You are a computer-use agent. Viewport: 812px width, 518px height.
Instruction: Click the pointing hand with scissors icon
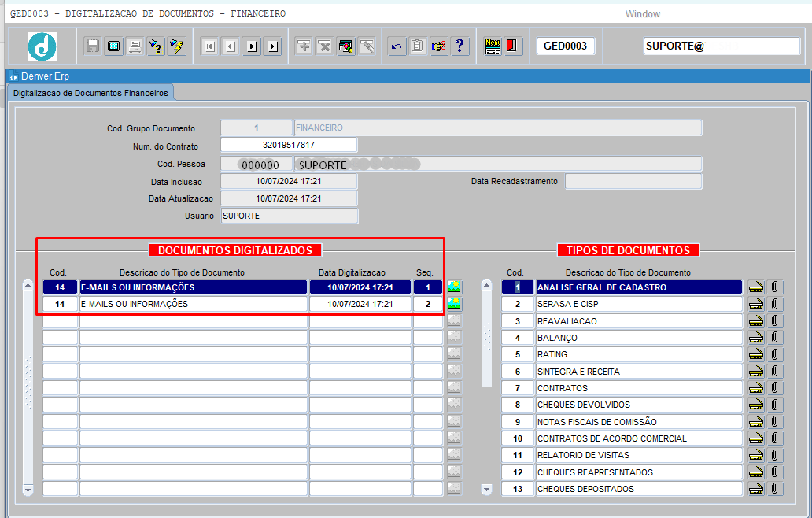[438, 46]
